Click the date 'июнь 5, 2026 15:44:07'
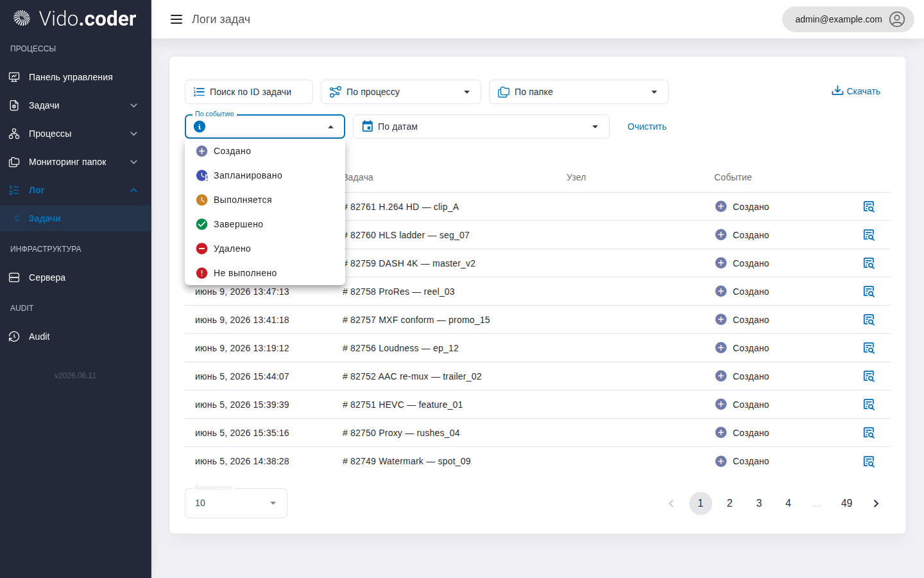The height and width of the screenshot is (578, 924). [242, 376]
